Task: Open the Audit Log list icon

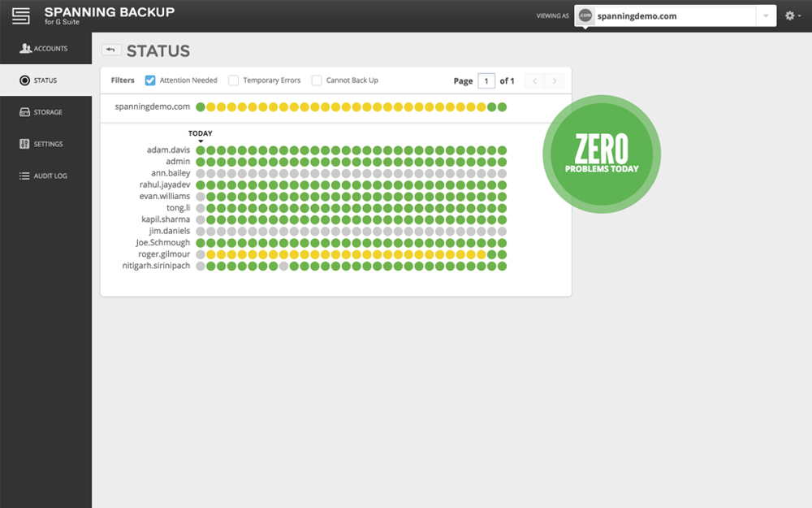Action: pyautogui.click(x=24, y=176)
